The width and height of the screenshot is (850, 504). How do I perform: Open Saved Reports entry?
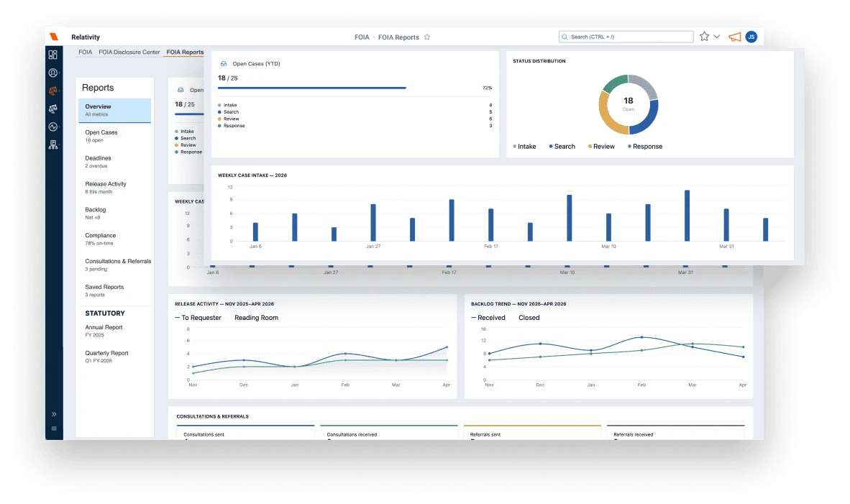coord(114,290)
